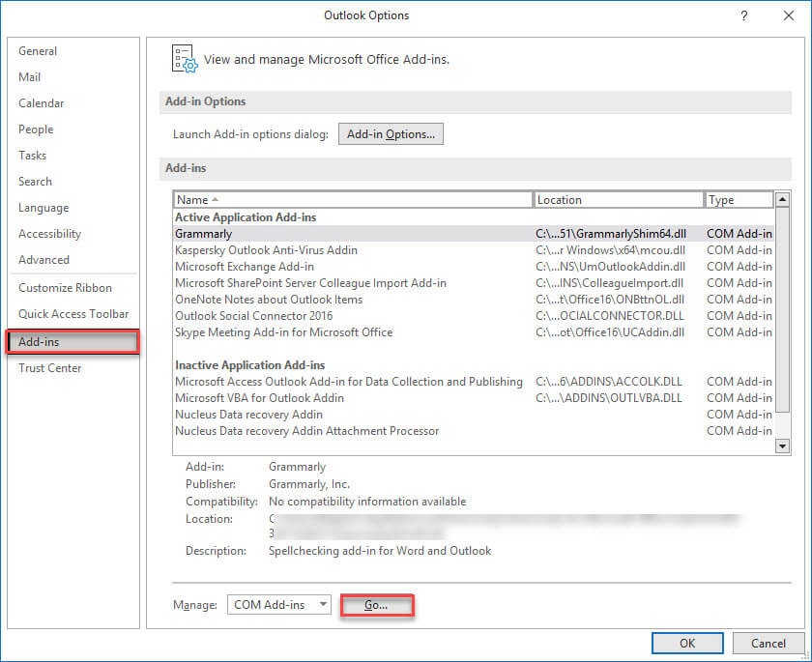The height and width of the screenshot is (662, 812).
Task: Open the People options category
Action: [x=36, y=129]
